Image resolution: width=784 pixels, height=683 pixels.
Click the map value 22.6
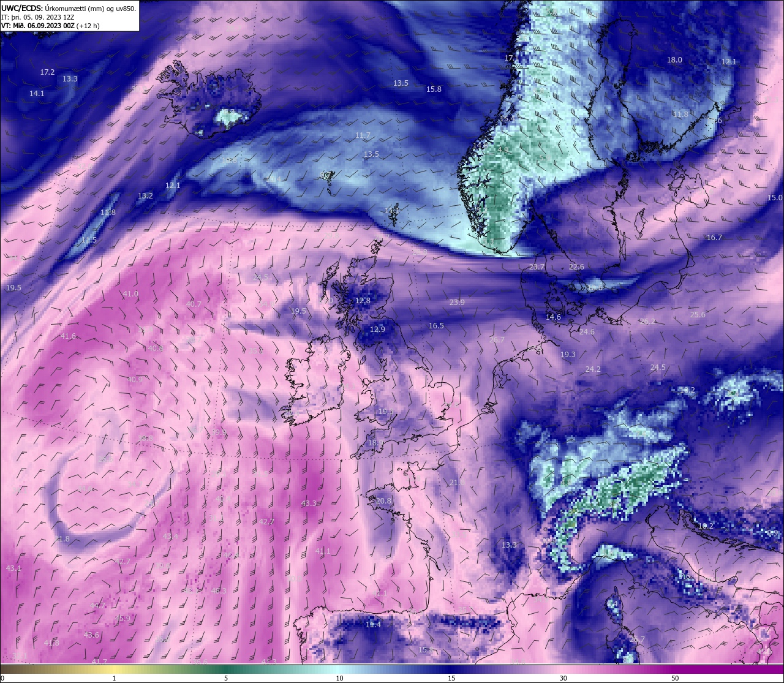point(576,267)
